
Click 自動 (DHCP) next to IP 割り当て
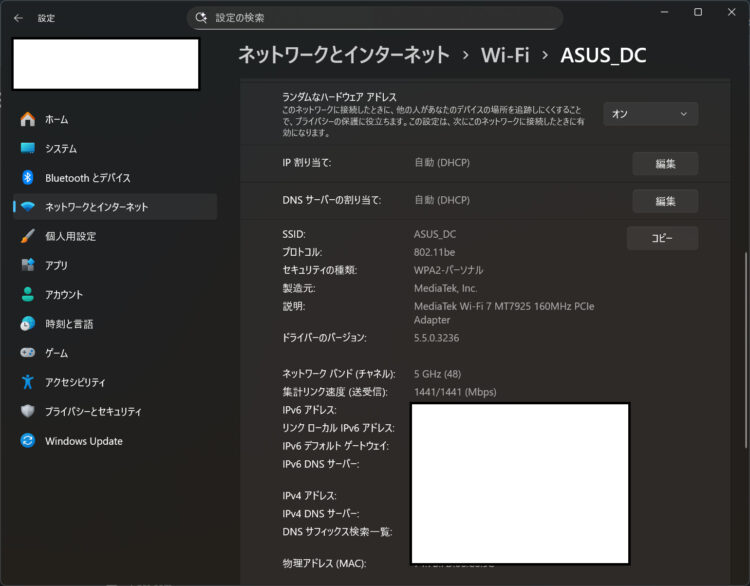[x=442, y=163]
